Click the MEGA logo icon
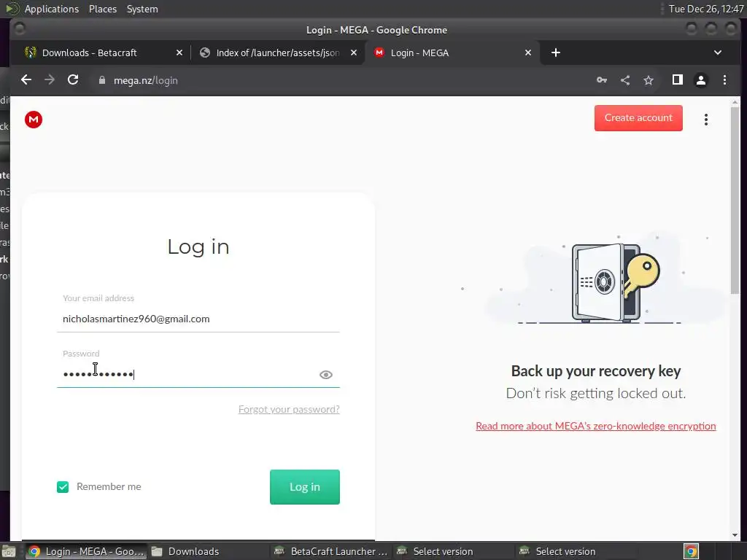This screenshot has height=560, width=747. click(34, 120)
